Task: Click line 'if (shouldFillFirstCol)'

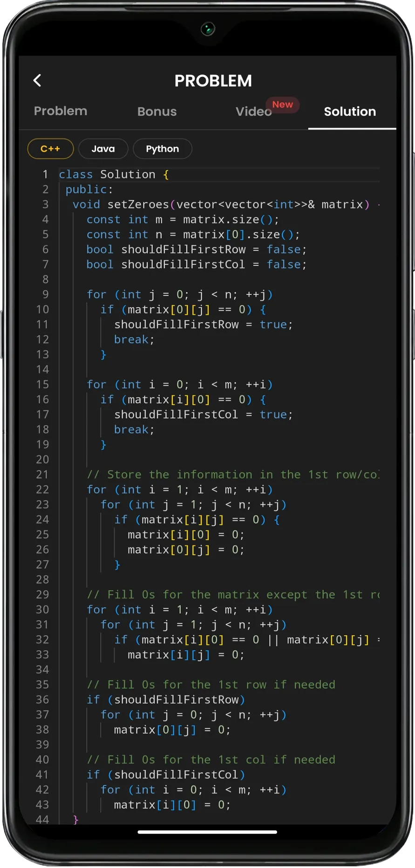Action: 165,774
